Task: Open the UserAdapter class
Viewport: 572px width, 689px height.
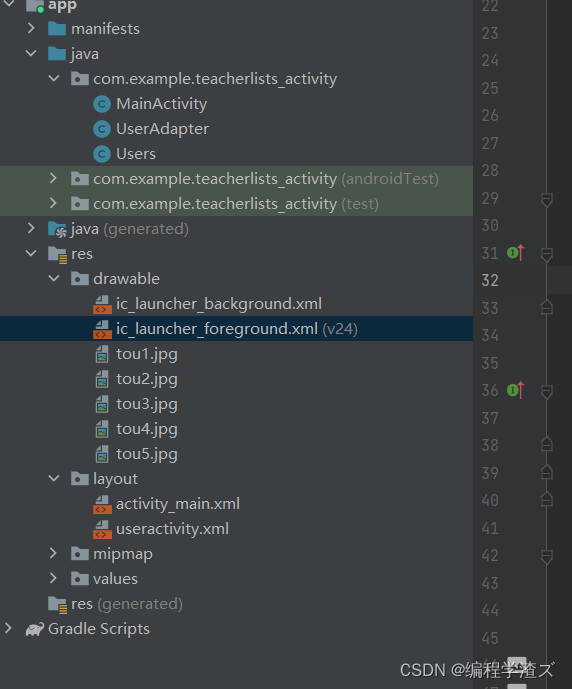Action: pyautogui.click(x=162, y=129)
